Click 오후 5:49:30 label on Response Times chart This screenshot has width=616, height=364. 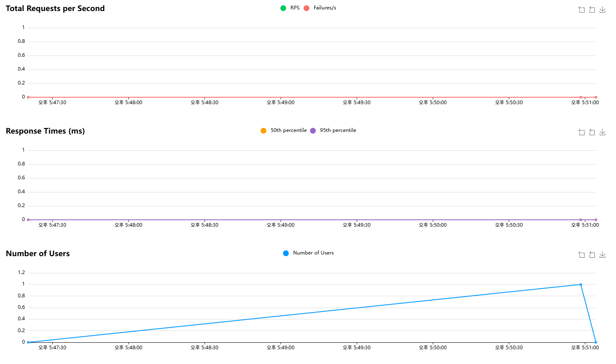[357, 225]
